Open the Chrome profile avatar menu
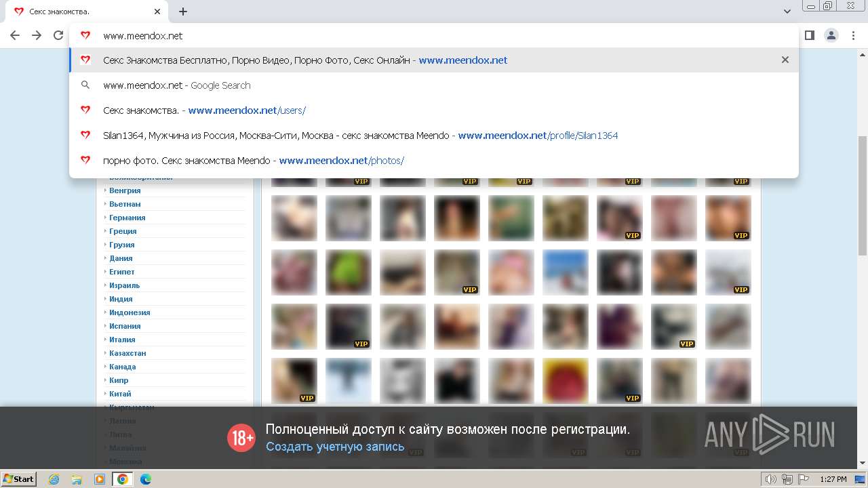The width and height of the screenshot is (868, 488). (831, 35)
